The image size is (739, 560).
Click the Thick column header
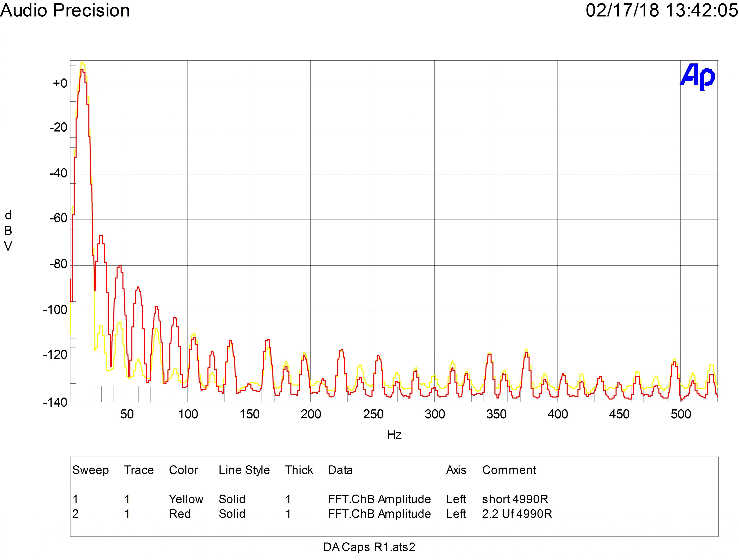[x=299, y=470]
